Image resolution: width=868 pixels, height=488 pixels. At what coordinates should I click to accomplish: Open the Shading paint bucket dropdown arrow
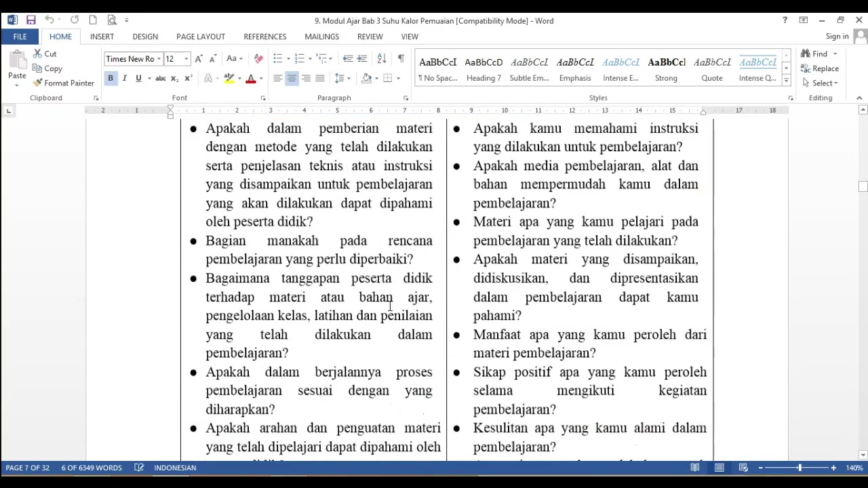click(377, 79)
